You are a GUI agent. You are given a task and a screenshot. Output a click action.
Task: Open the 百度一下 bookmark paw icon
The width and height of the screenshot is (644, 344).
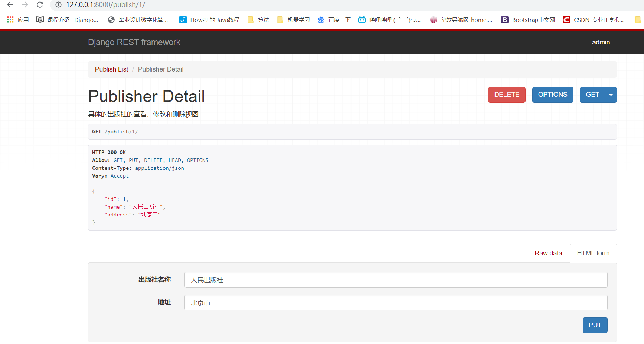[x=321, y=20]
